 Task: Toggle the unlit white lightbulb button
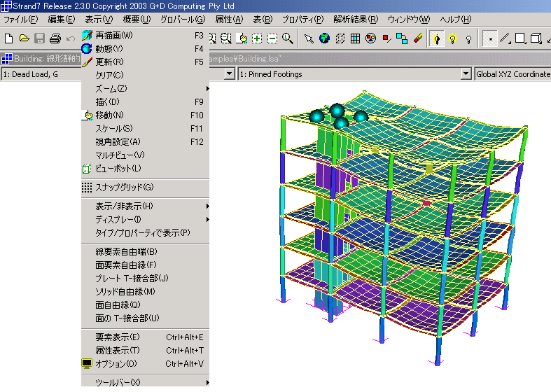[468, 38]
